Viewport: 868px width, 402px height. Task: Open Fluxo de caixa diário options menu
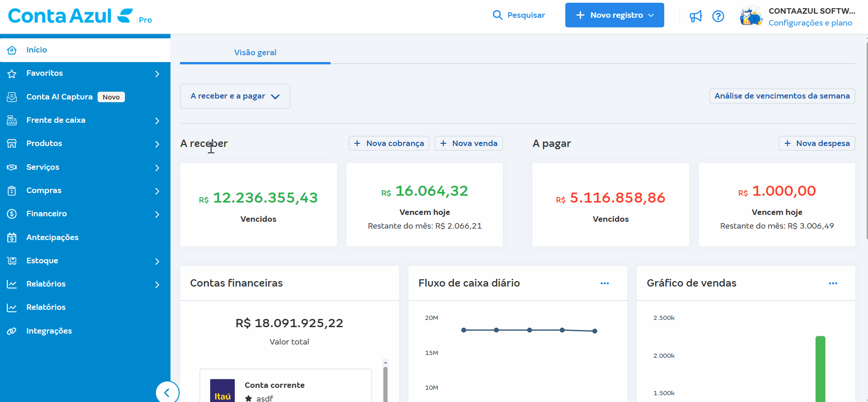(x=604, y=283)
